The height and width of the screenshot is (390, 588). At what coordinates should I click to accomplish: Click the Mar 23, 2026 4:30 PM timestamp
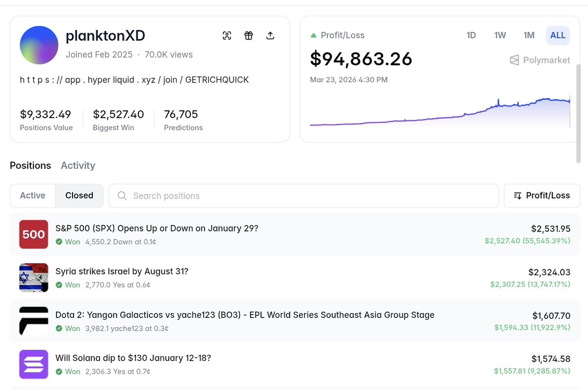349,79
